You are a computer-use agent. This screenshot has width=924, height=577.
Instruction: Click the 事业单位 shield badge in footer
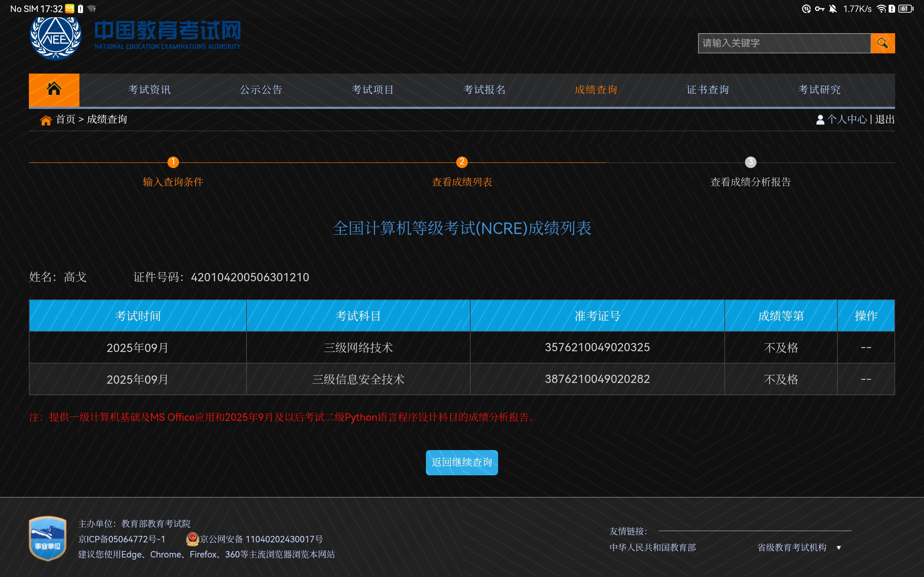48,538
